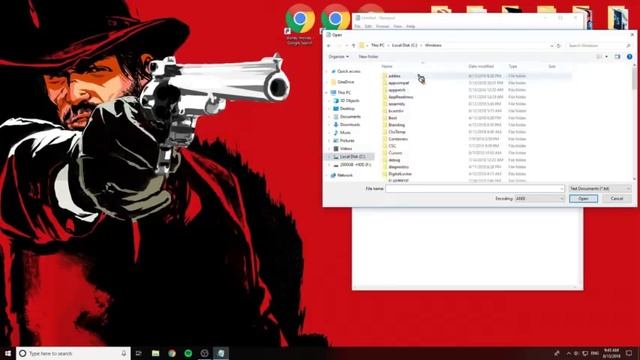
Task: Sort by the Size column header
Action: coord(552,66)
